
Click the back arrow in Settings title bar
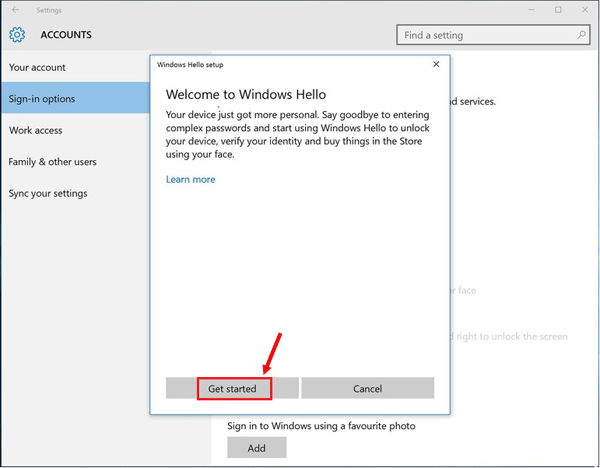pos(15,10)
